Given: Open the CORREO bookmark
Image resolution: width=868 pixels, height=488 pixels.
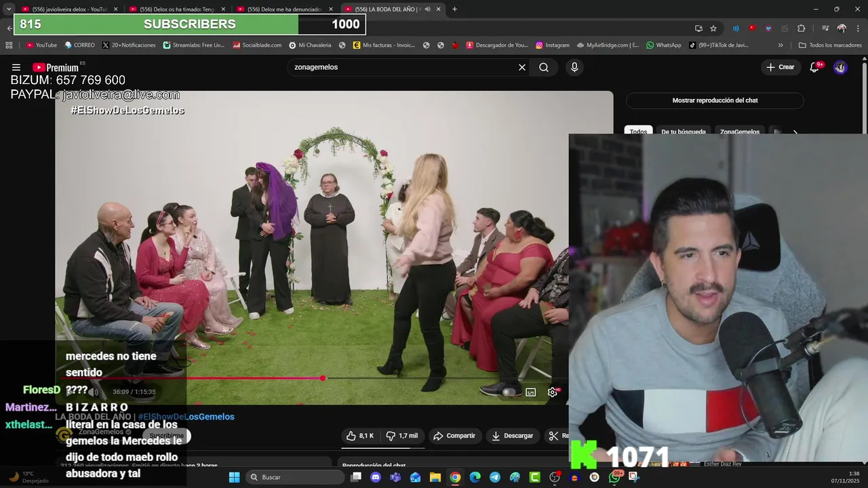Looking at the screenshot, I should pyautogui.click(x=80, y=45).
